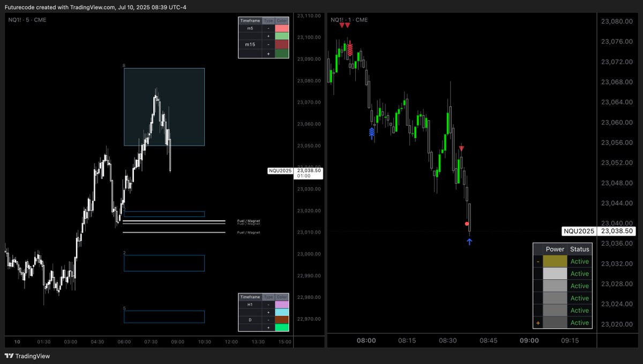Click the lowest Fuel / Magnet line label
643x364 pixels.
pos(249,233)
